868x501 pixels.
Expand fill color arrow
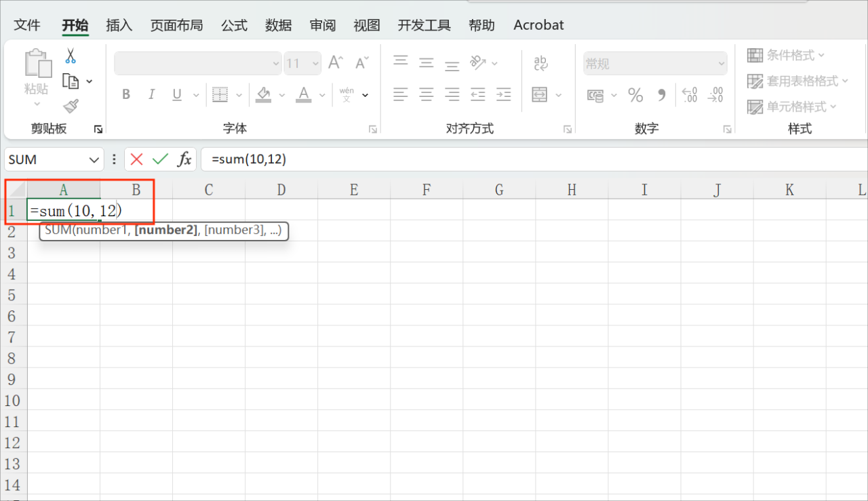tap(282, 96)
